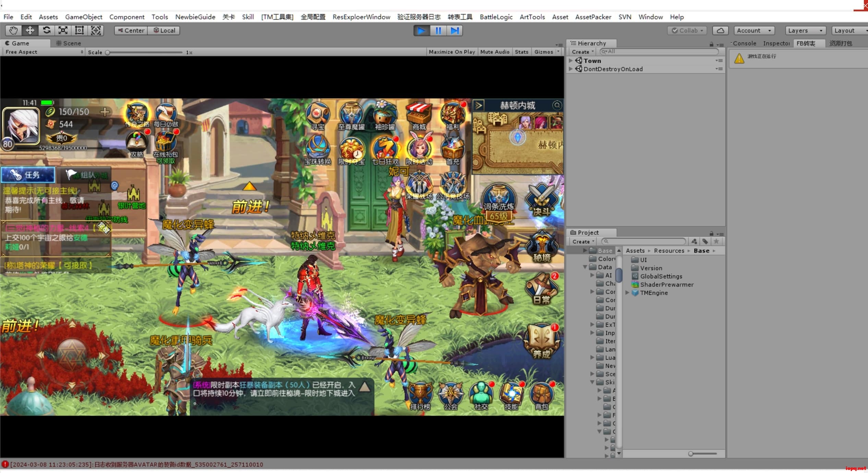This screenshot has height=473, width=868.
Task: Open the 公会 guild icon
Action: tap(451, 397)
